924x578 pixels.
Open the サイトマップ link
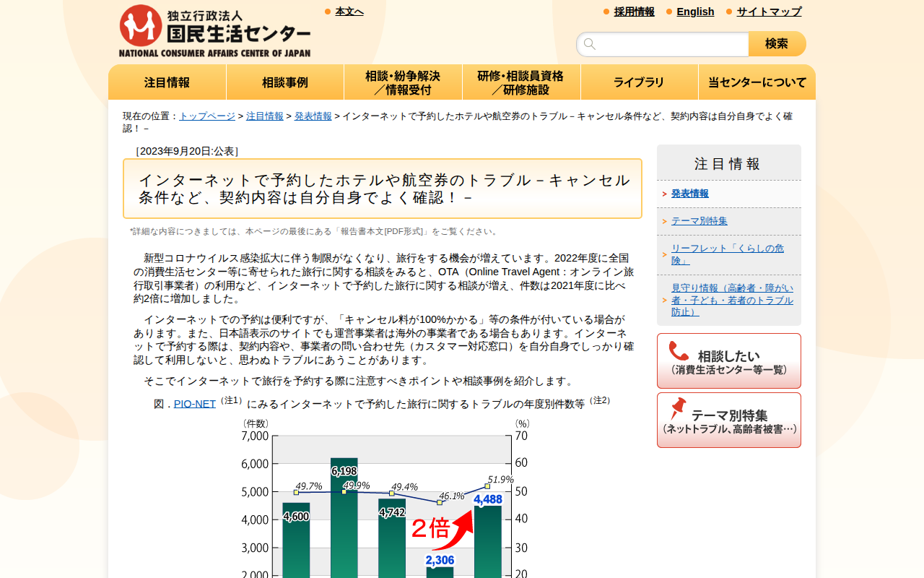(x=769, y=12)
